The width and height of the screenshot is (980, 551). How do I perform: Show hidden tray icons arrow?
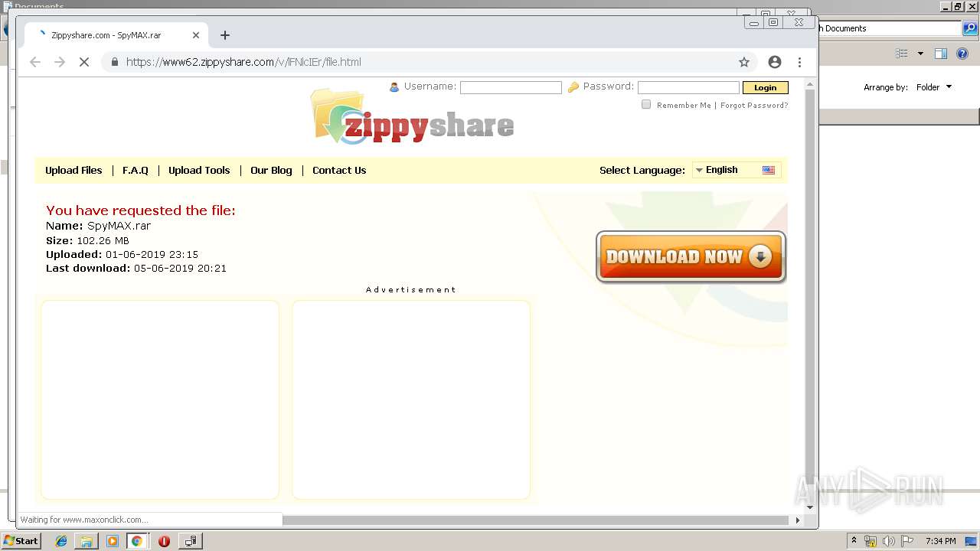click(x=854, y=541)
